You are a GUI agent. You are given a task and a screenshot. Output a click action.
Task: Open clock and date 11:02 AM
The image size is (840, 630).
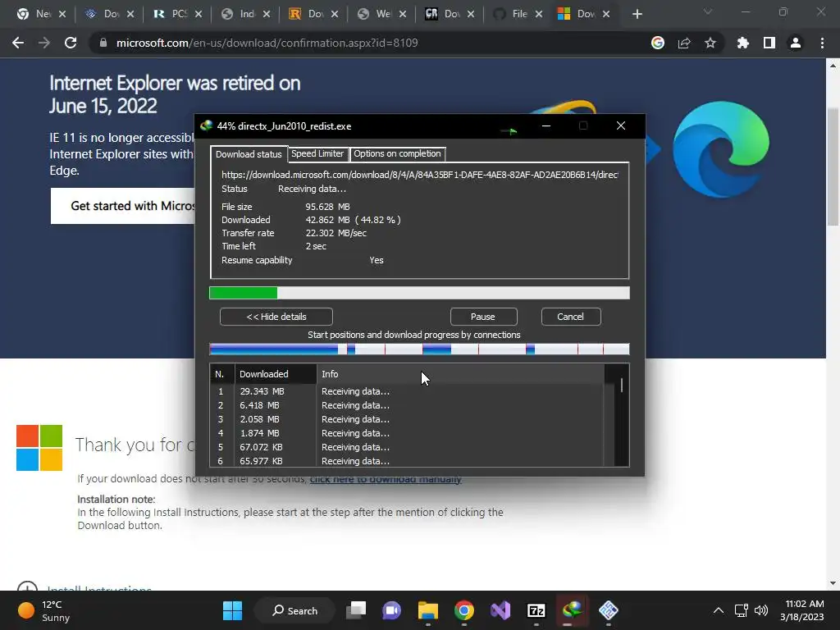tap(802, 610)
